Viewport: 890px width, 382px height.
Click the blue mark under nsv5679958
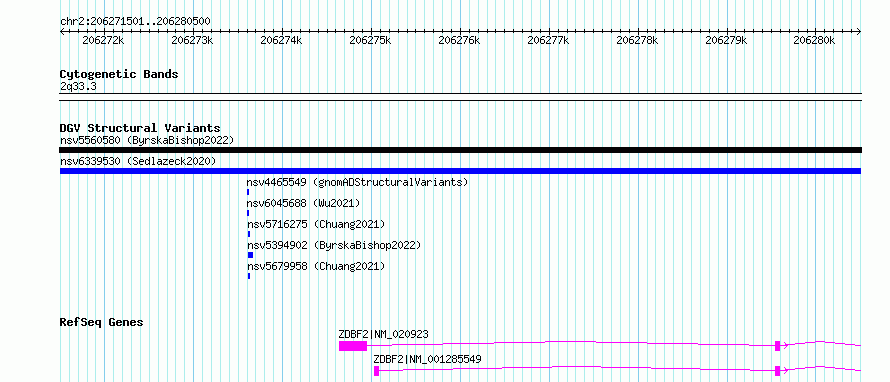click(249, 276)
